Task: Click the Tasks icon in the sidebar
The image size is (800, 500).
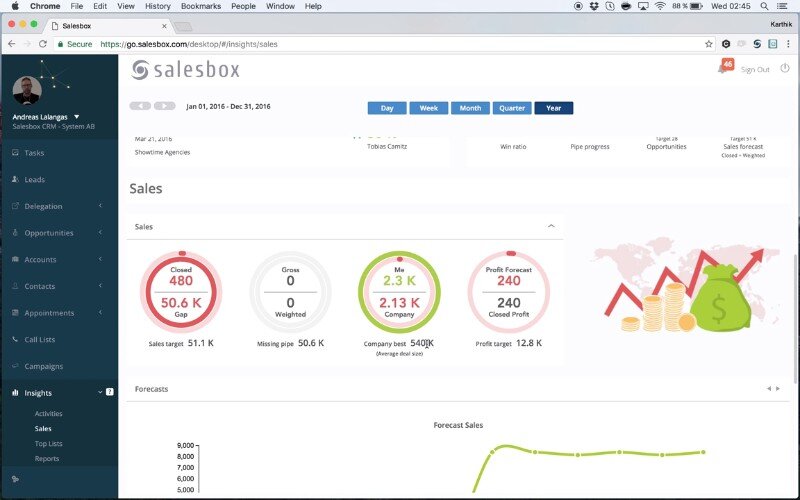Action: (15, 153)
